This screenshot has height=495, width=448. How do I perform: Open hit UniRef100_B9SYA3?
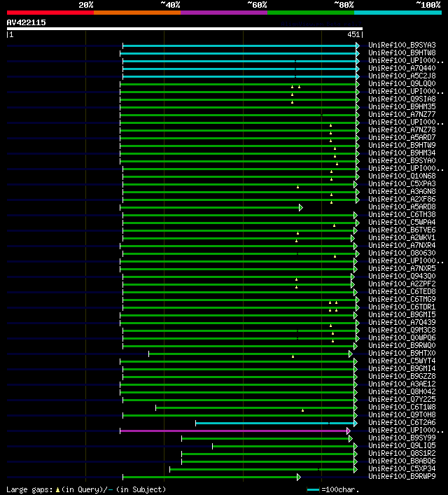402,45
